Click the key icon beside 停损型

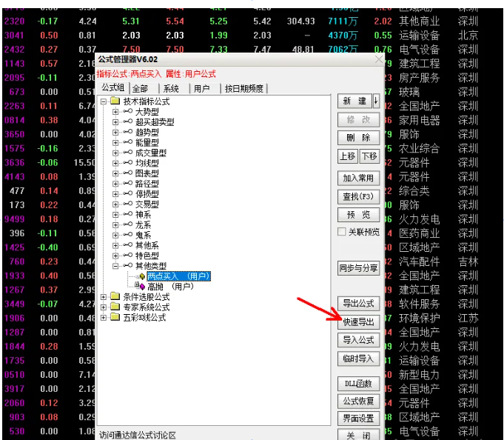point(128,193)
